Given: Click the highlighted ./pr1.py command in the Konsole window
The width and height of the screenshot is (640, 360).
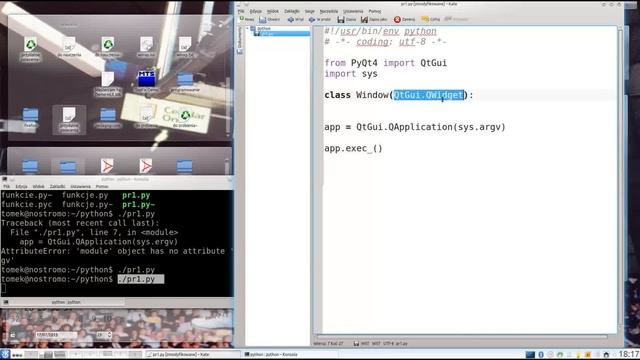Looking at the screenshot, I should click(x=141, y=279).
